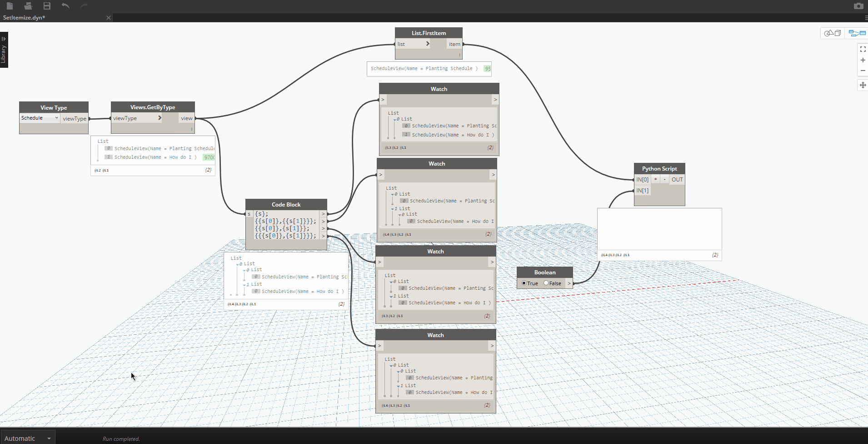Select the Boolean node title
Screen dimensions: 868x444
(545, 272)
